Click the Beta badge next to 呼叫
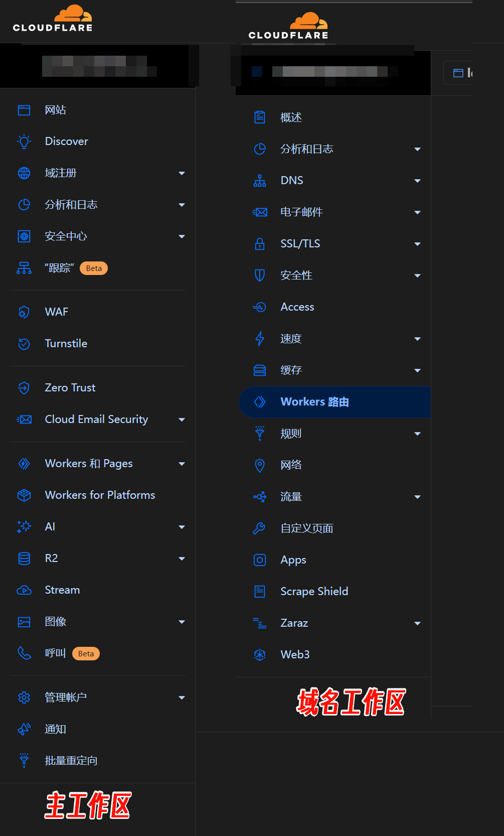The image size is (504, 836). tap(86, 653)
